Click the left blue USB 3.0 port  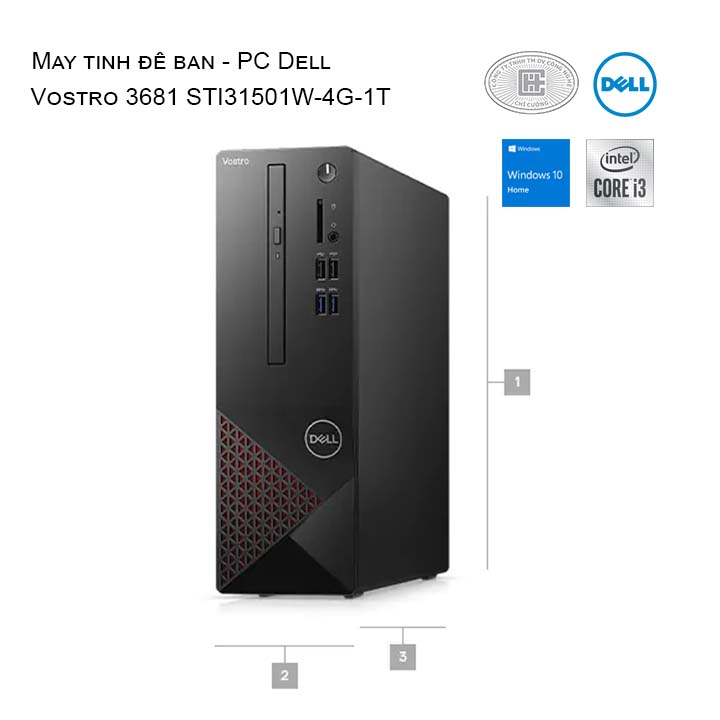(x=321, y=304)
